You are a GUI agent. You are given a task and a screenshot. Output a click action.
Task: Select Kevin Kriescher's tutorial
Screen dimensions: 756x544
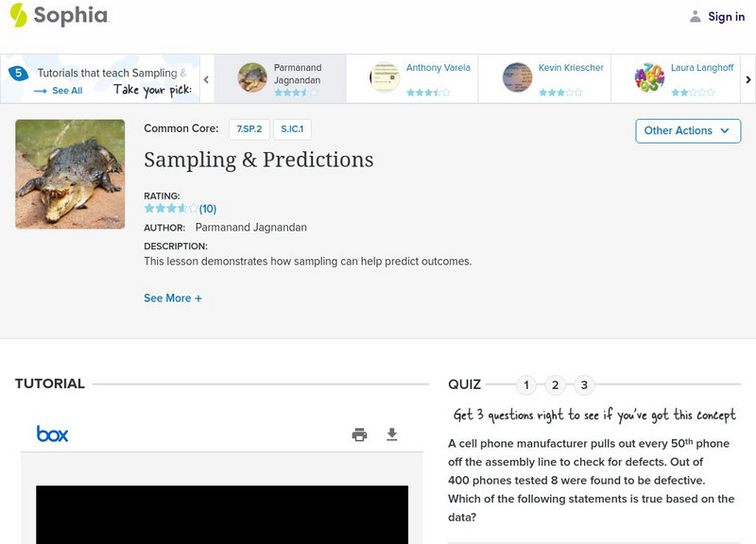point(543,78)
